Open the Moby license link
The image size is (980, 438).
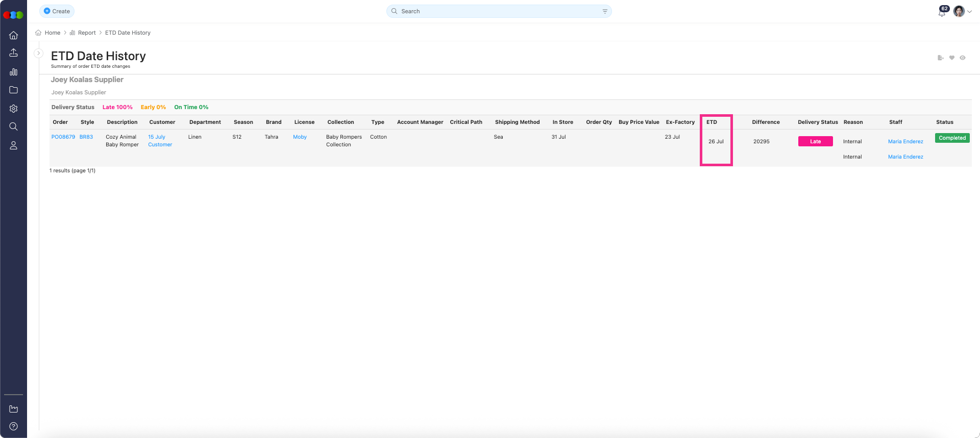point(300,137)
